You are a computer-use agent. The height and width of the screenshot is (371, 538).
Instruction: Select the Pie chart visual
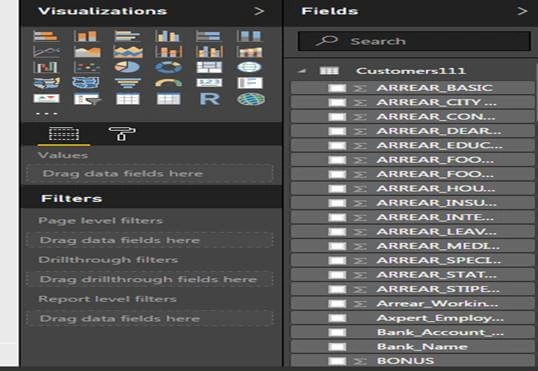pos(128,67)
